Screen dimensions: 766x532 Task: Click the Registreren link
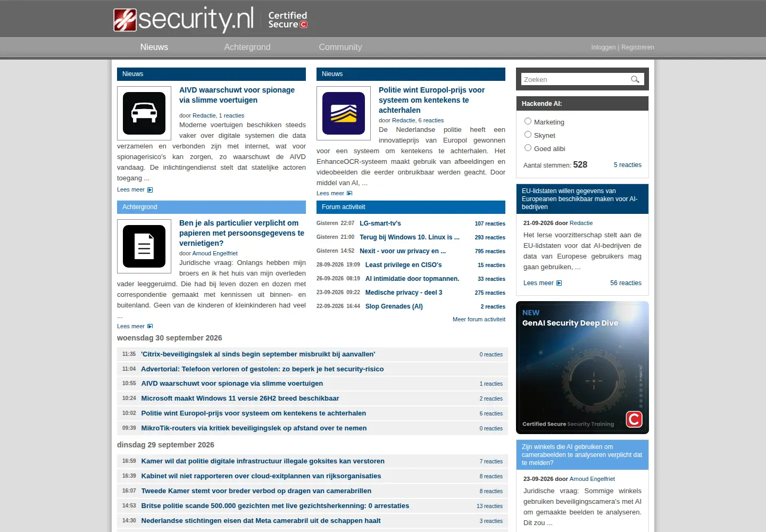638,47
